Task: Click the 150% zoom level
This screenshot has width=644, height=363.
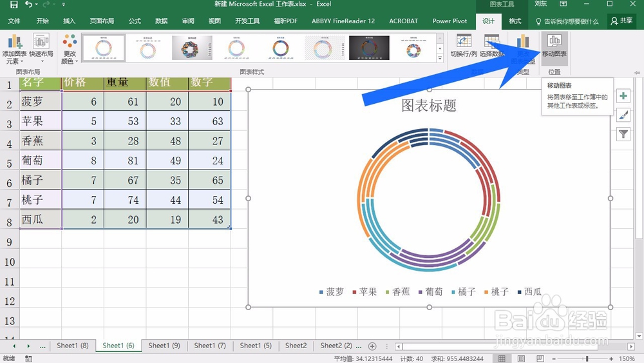Action: [x=627, y=359]
